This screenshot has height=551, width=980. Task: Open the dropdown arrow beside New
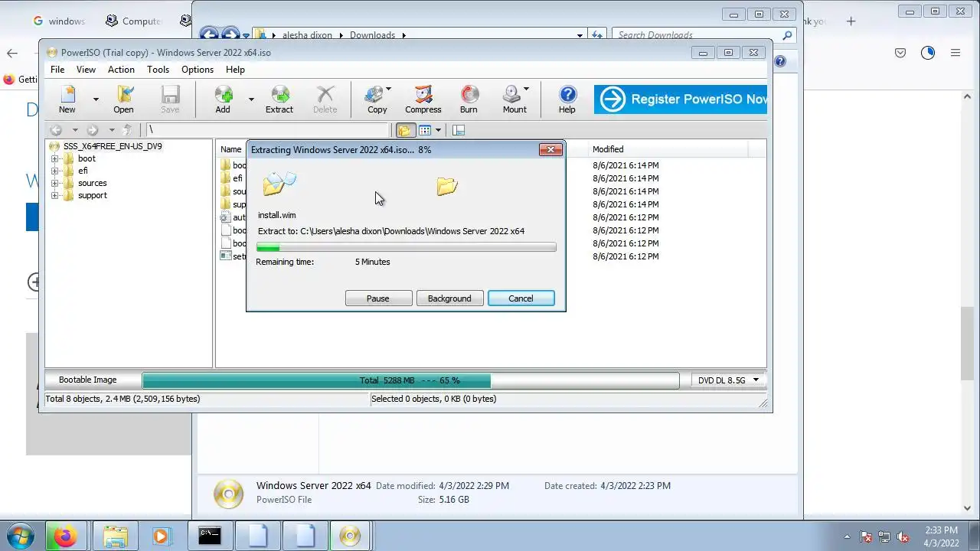click(96, 99)
